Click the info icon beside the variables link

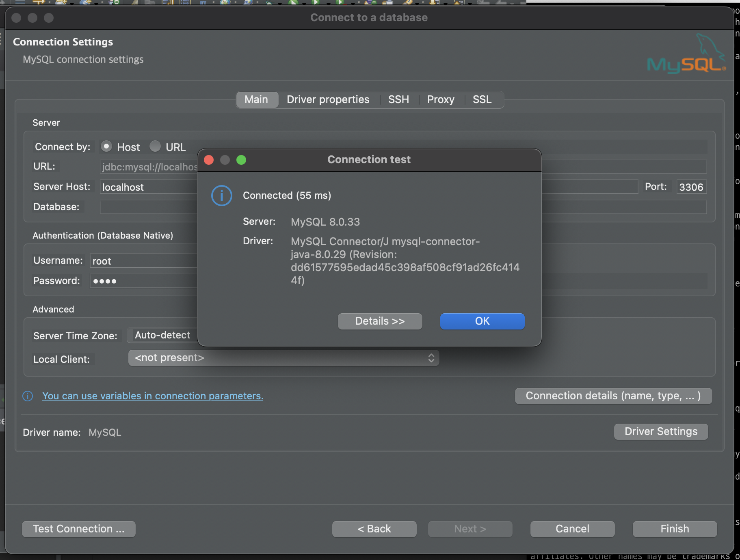28,396
